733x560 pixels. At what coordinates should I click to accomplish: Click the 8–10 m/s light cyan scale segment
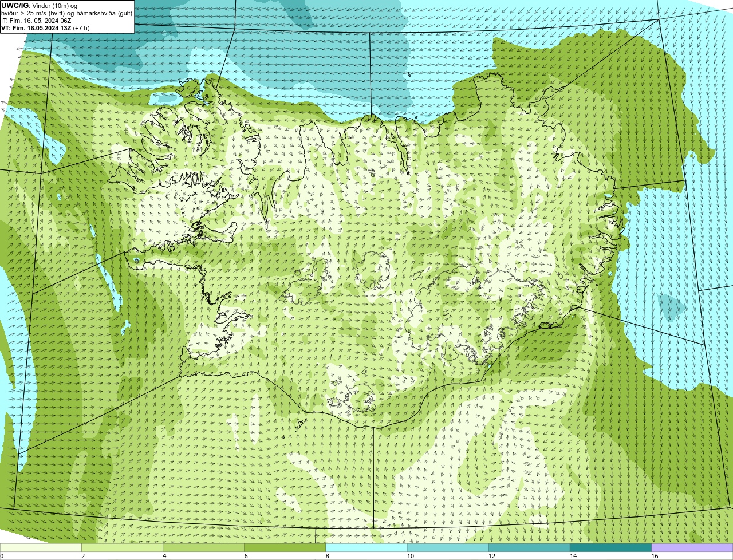pos(366,548)
